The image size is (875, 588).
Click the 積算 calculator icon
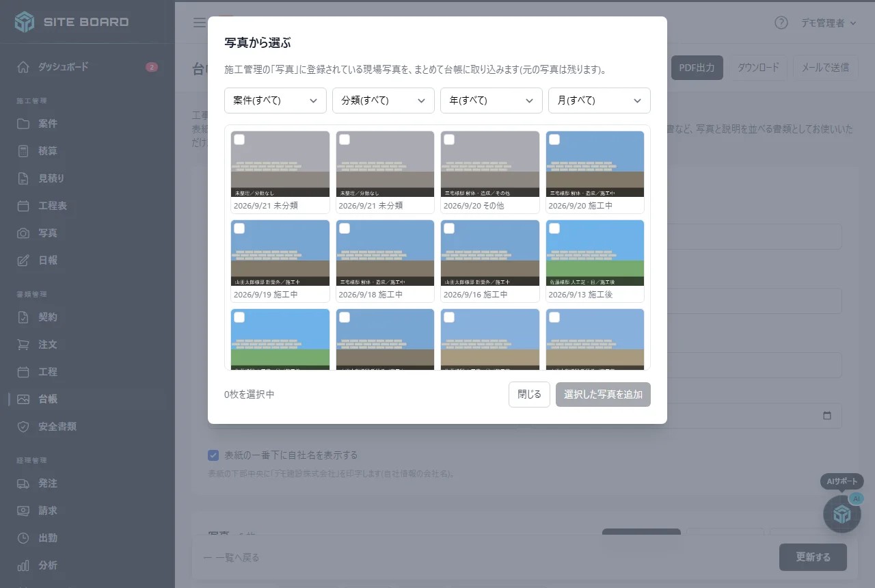click(x=23, y=151)
